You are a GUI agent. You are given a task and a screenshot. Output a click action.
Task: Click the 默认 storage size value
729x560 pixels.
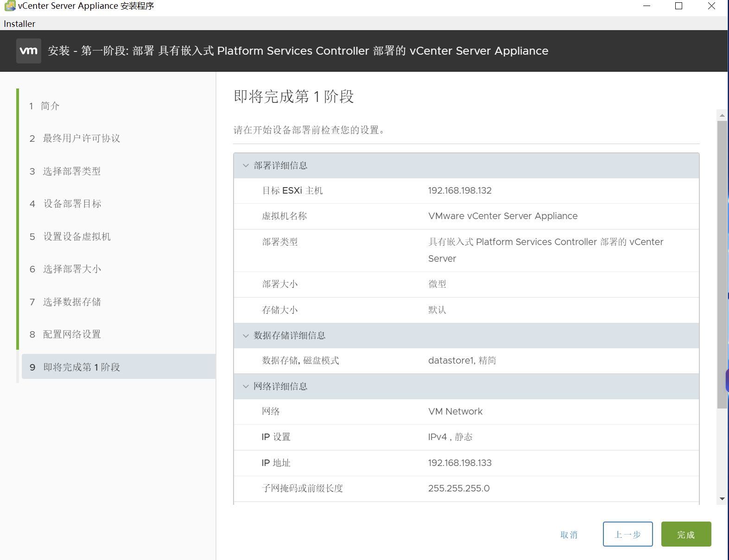pyautogui.click(x=437, y=310)
